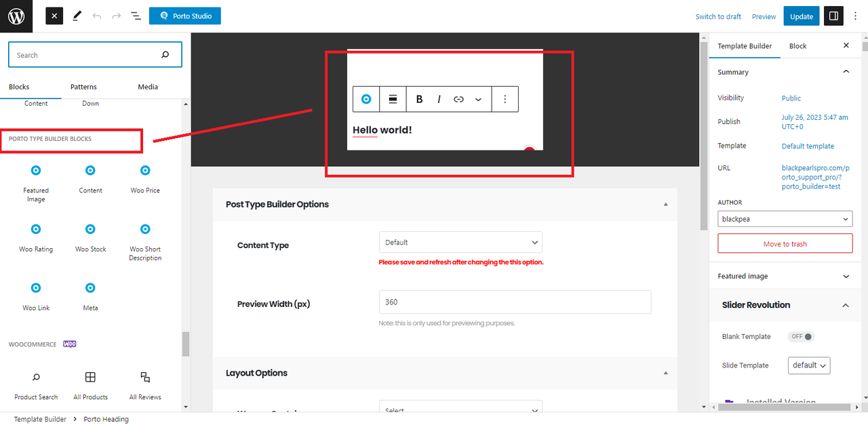Change the Default template link

(x=808, y=146)
